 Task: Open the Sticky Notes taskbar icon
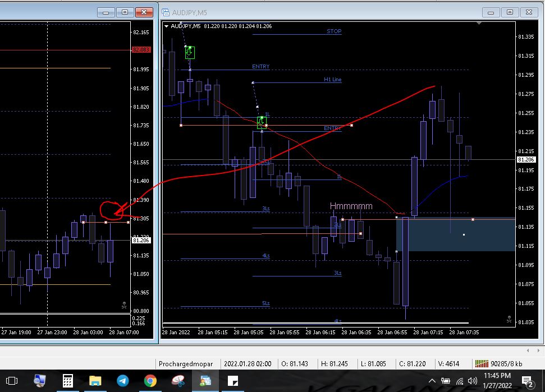[233, 381]
